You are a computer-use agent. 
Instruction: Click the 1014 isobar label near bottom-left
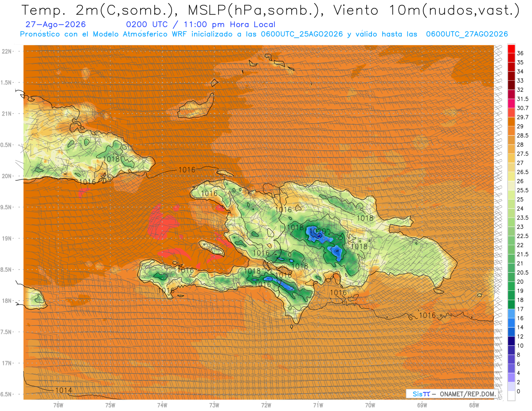(64, 390)
